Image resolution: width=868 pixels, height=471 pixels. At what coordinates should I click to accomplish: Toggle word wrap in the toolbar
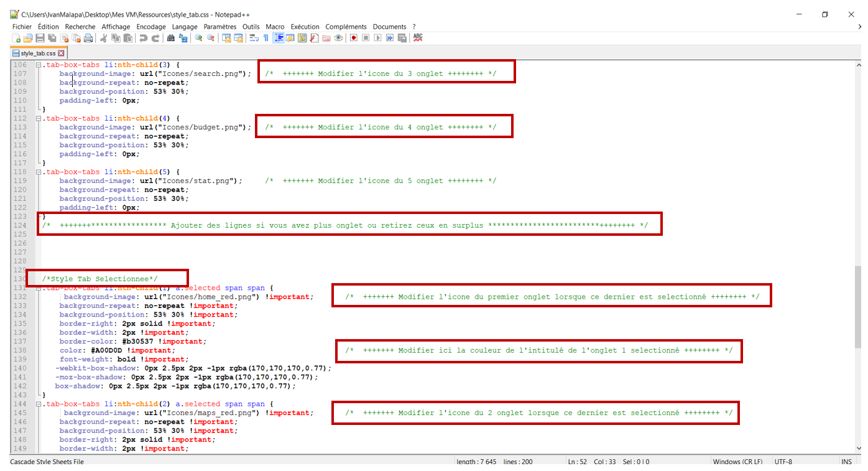tap(254, 38)
